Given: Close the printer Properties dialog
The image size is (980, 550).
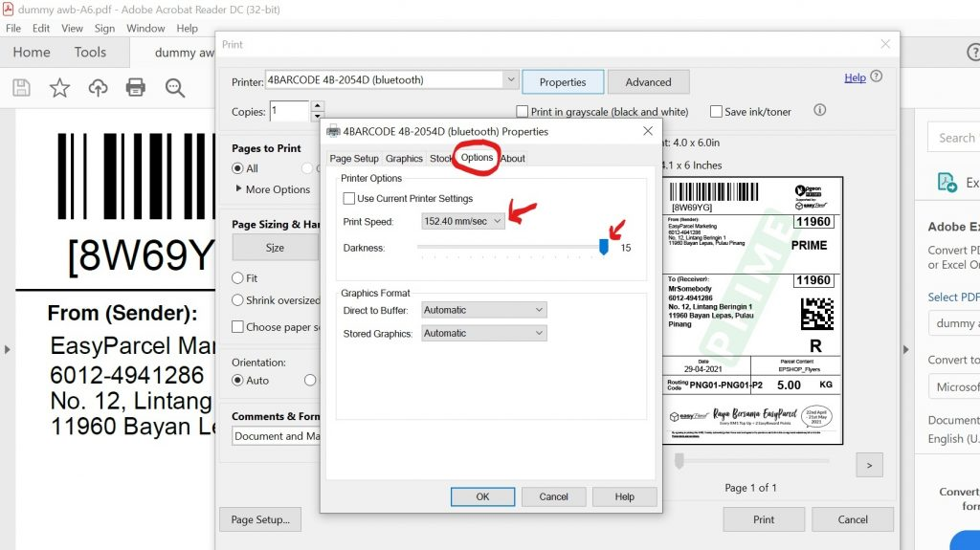Looking at the screenshot, I should (648, 131).
